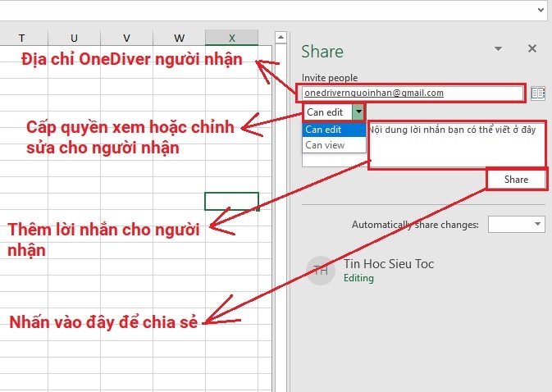Click the selected cell in column X
Image resolution: width=552 pixels, height=392 pixels.
coord(231,201)
